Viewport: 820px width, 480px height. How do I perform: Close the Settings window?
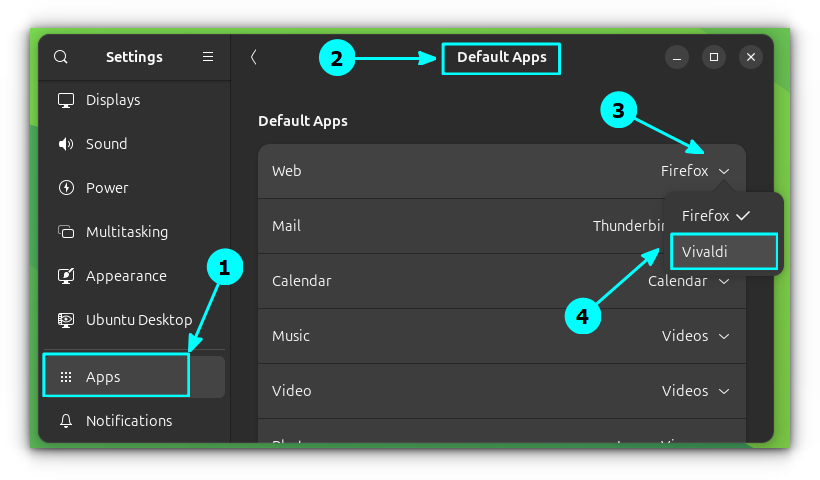click(751, 57)
